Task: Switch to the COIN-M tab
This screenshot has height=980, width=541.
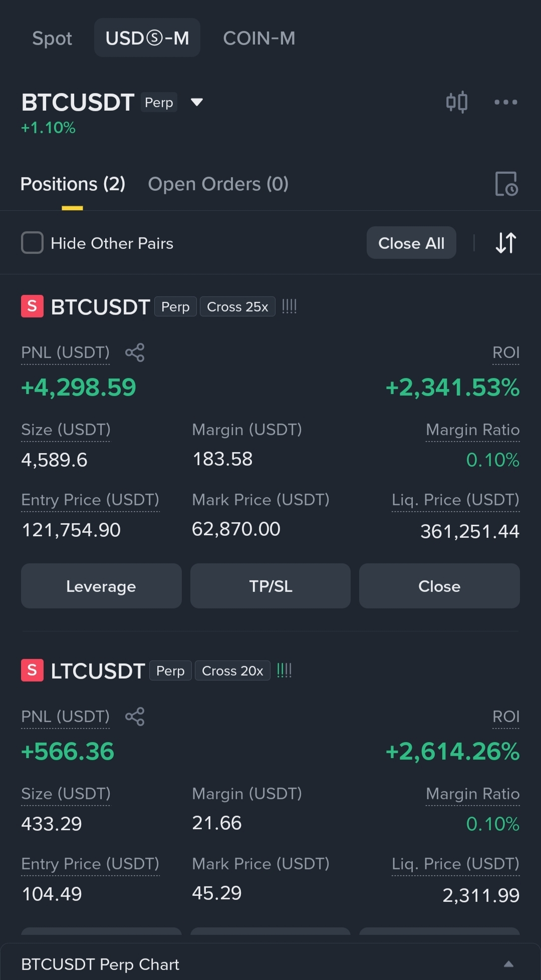Action: click(259, 38)
